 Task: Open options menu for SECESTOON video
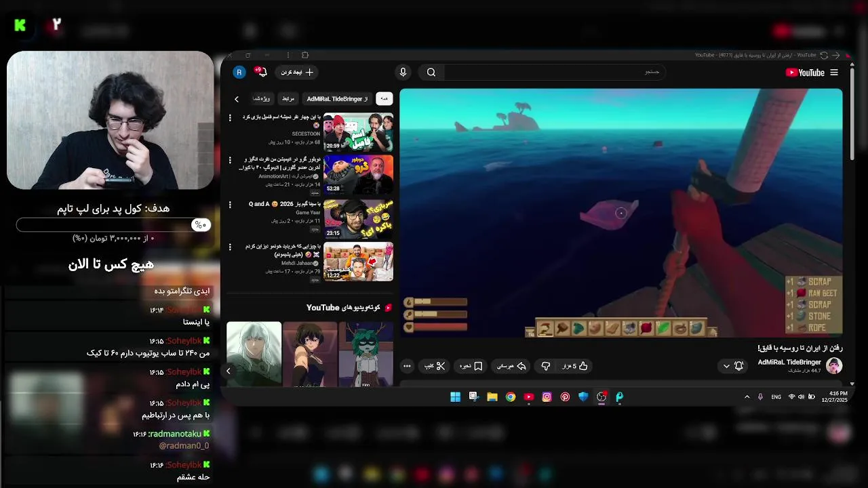[x=230, y=118]
